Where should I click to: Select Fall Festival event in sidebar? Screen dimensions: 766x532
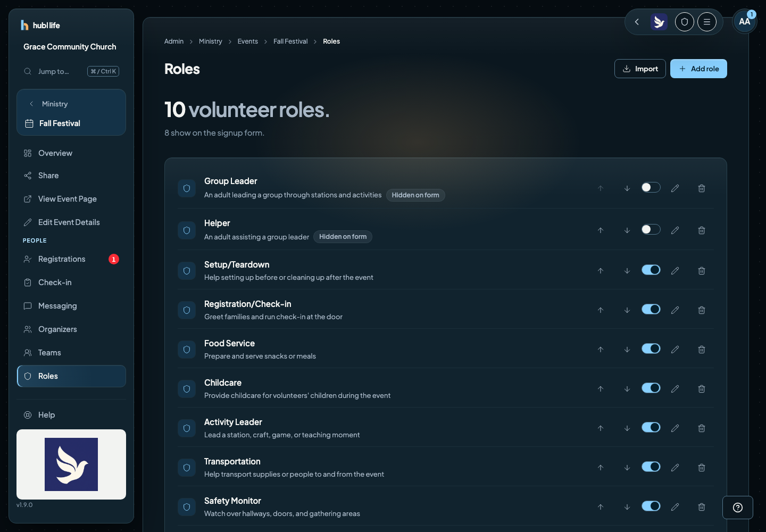click(x=71, y=123)
